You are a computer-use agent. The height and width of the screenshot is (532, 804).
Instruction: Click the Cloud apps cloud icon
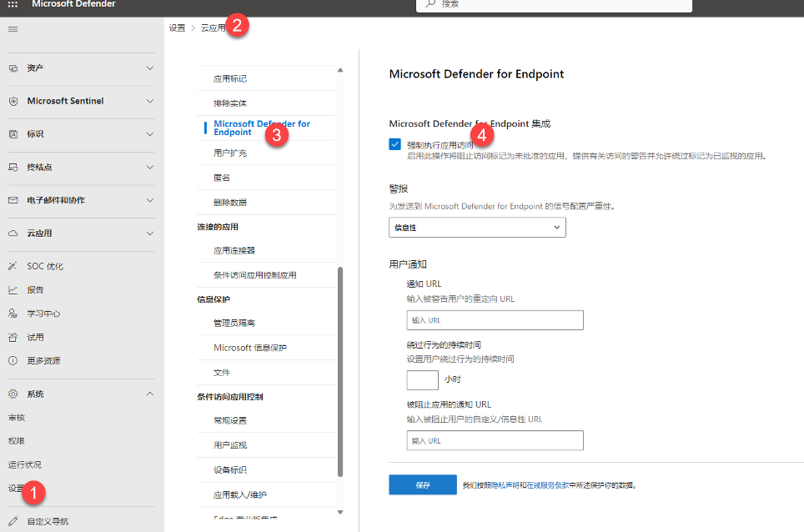13,233
